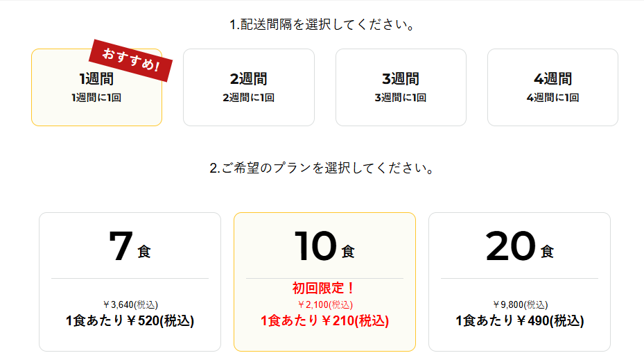Click the 2.ご希望のプランを選択してください heading
Viewport: 644px width, 353px height.
pos(322,168)
